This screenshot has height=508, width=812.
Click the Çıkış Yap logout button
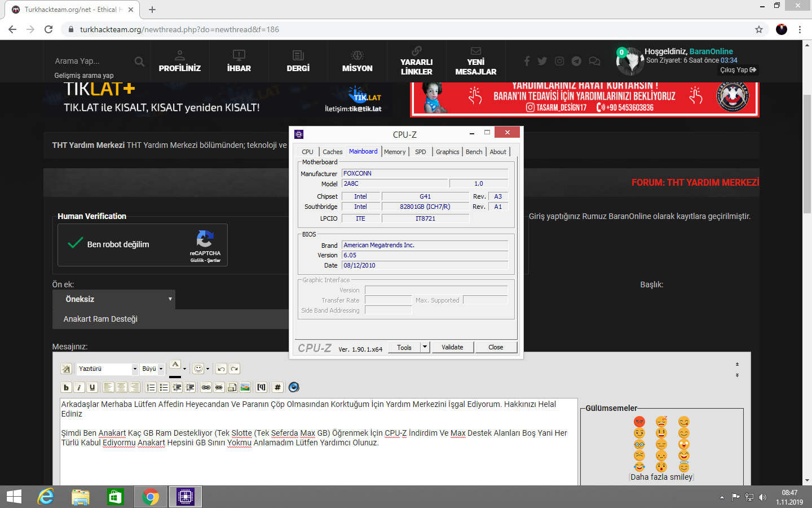(x=738, y=70)
